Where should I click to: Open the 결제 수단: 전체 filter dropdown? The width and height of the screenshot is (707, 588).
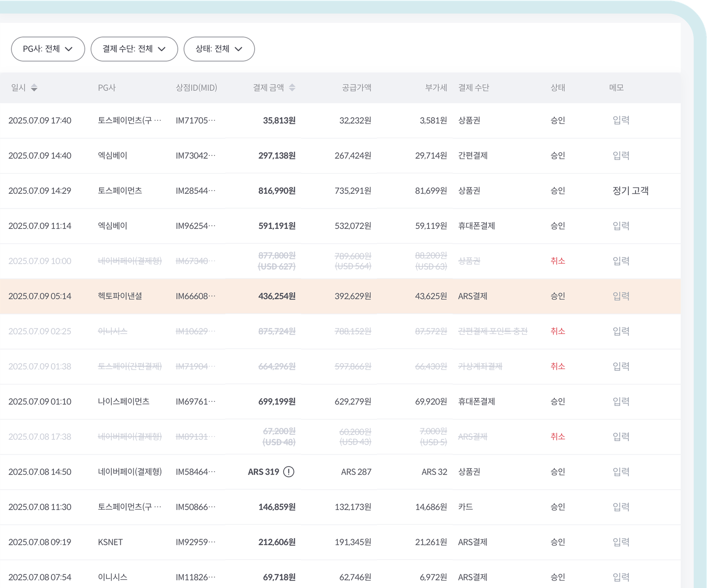click(134, 49)
